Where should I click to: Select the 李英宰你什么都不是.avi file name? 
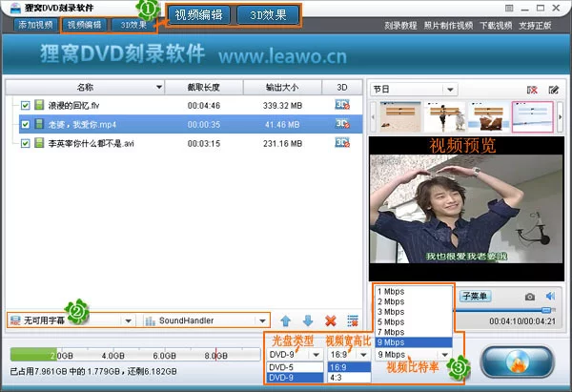tap(92, 143)
